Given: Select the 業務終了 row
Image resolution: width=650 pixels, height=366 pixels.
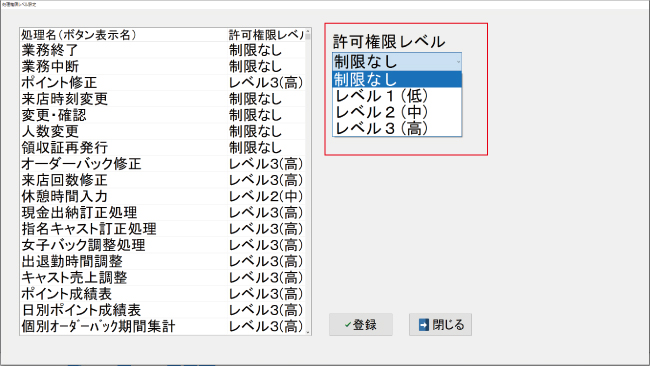Looking at the screenshot, I should click(x=162, y=50).
